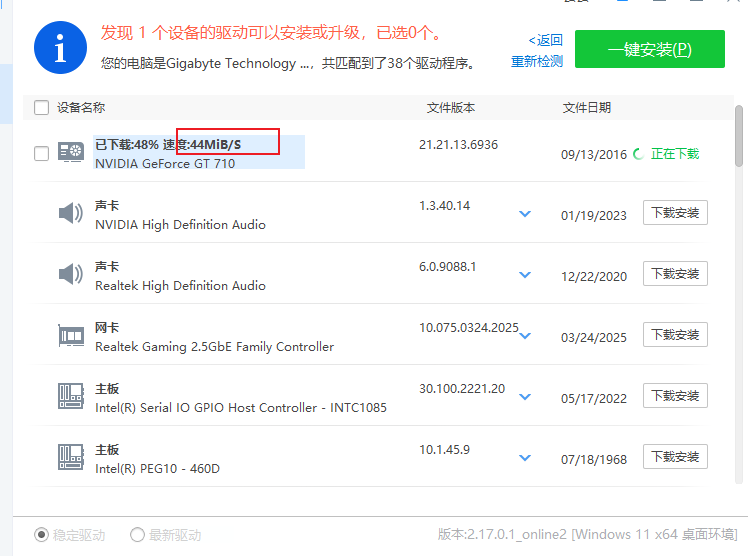Click the green 一键安装 button

(649, 49)
